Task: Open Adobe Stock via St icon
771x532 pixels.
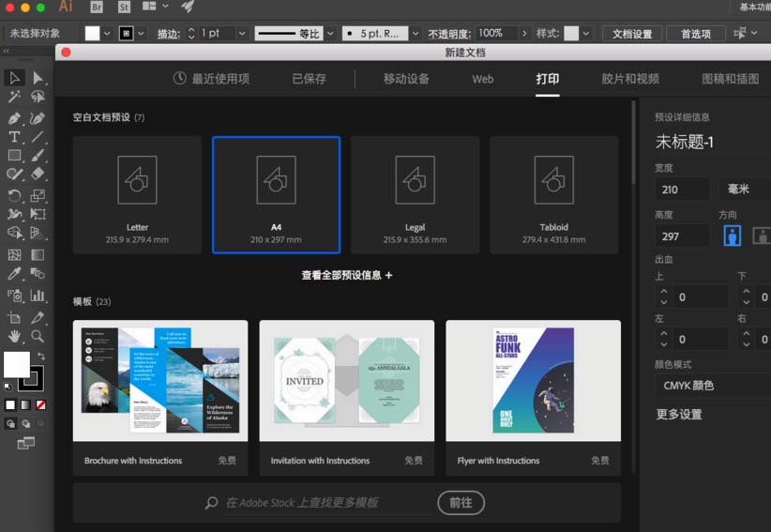Action: pyautogui.click(x=124, y=7)
